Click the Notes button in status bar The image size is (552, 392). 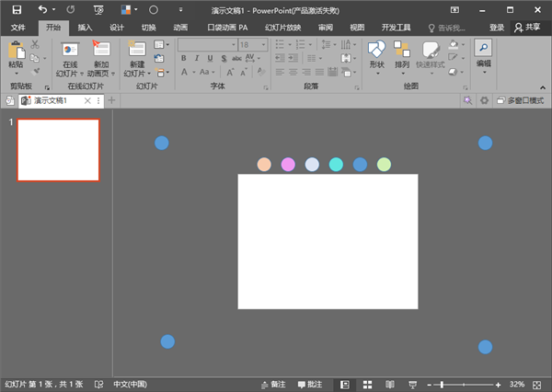(x=273, y=385)
